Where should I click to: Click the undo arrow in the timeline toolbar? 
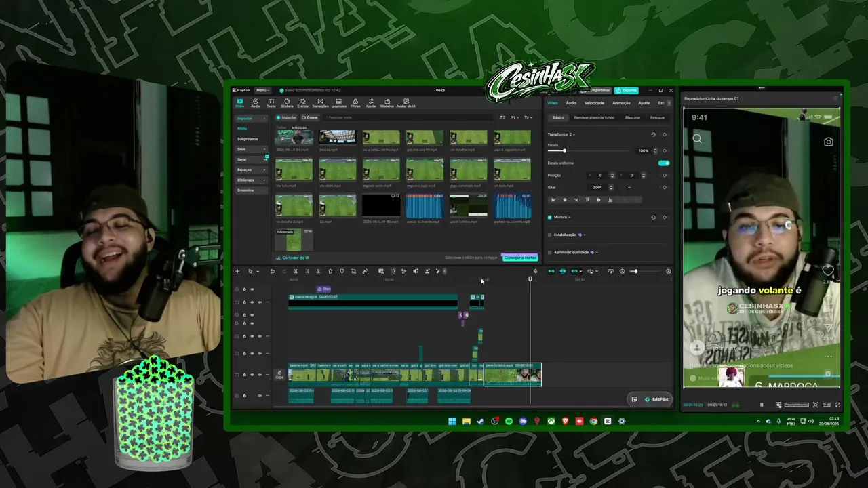point(273,271)
